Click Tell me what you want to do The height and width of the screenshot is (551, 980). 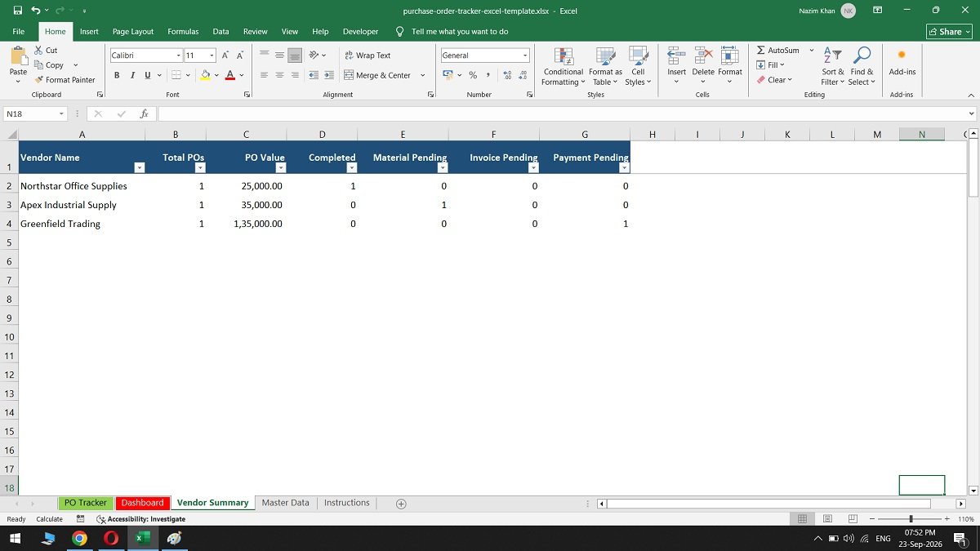point(460,31)
